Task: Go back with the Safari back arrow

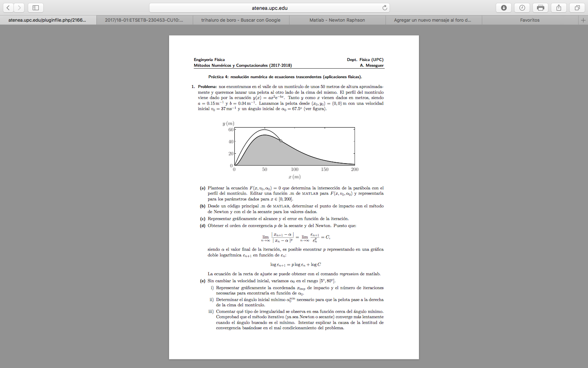Action: [8, 8]
